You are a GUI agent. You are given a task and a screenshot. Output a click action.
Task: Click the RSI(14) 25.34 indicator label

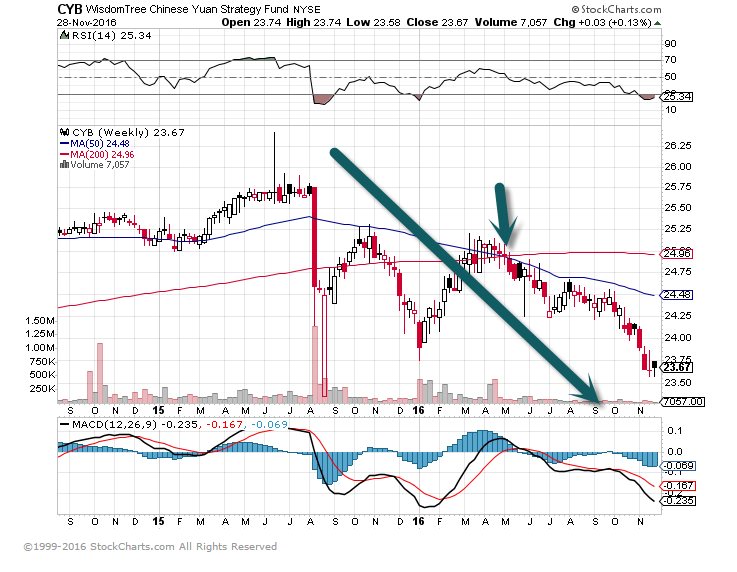[x=111, y=36]
